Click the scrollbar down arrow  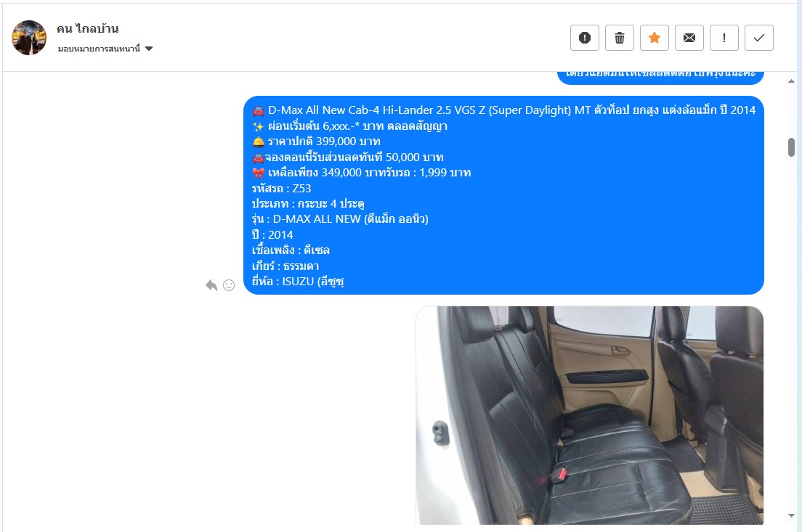pos(791,515)
